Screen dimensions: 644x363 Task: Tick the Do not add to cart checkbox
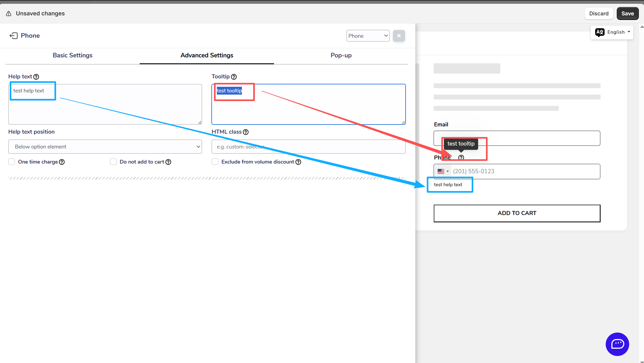(x=113, y=162)
